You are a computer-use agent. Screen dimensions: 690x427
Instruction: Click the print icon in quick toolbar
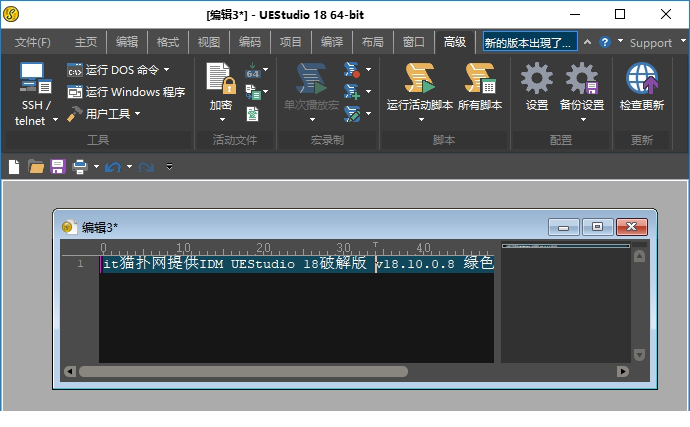coord(80,167)
